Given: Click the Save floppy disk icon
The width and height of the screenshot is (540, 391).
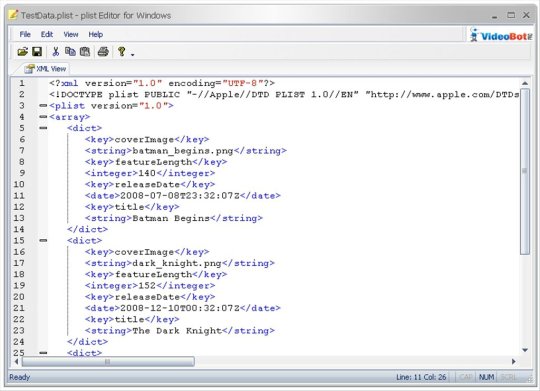Looking at the screenshot, I should [x=37, y=52].
